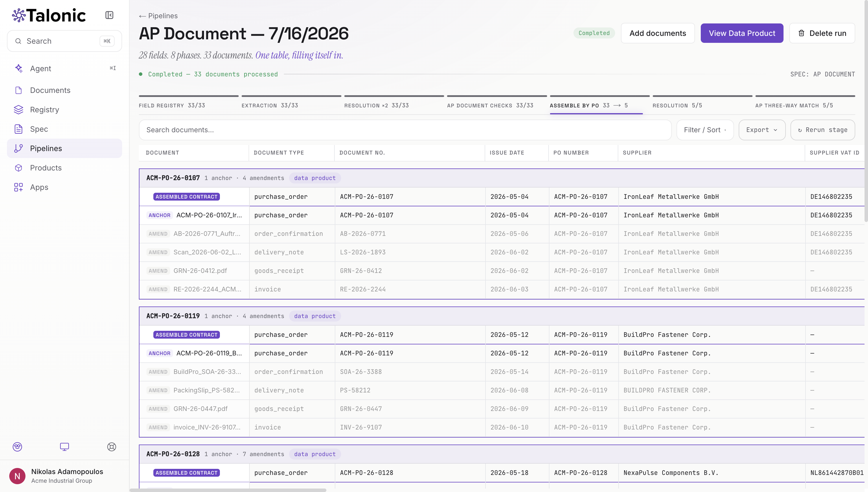Click the Spec file icon

[x=19, y=129]
